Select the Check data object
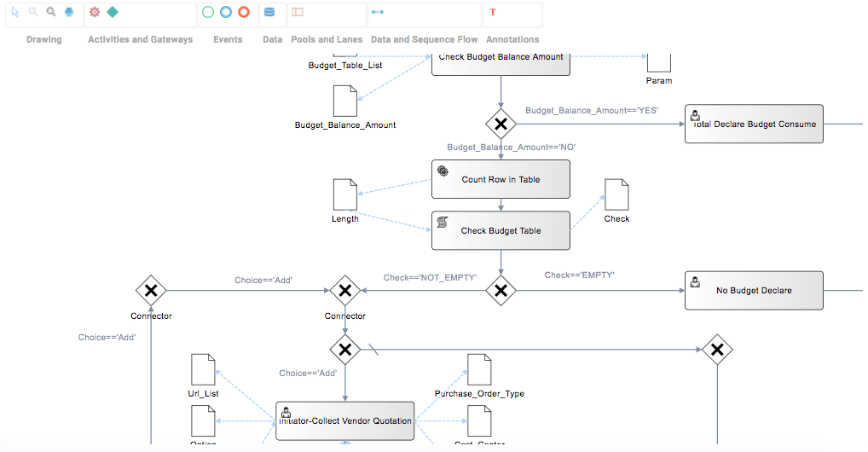 [x=616, y=194]
